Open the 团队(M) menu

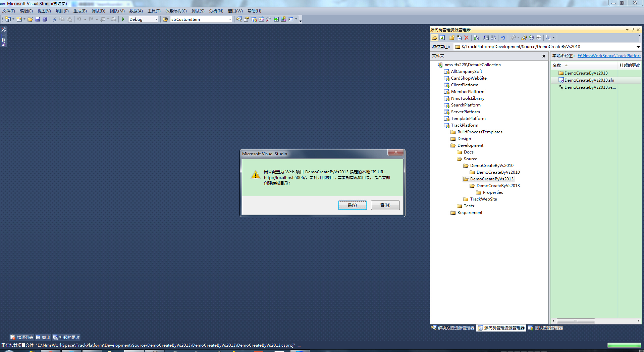pos(117,11)
